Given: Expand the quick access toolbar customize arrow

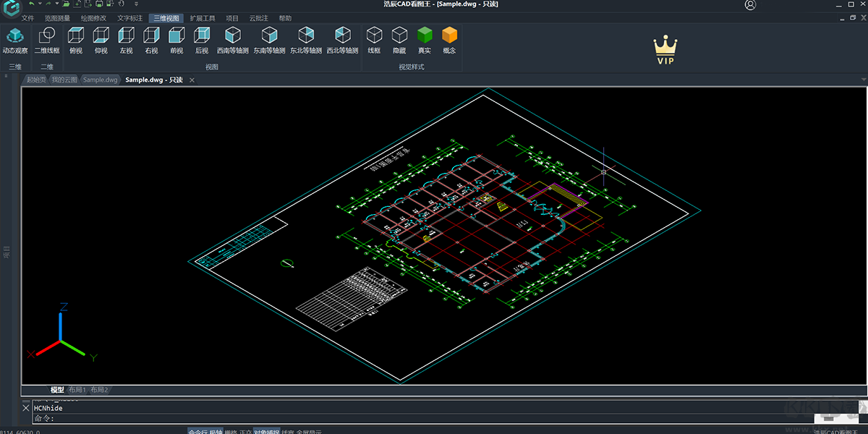Looking at the screenshot, I should pos(137,4).
